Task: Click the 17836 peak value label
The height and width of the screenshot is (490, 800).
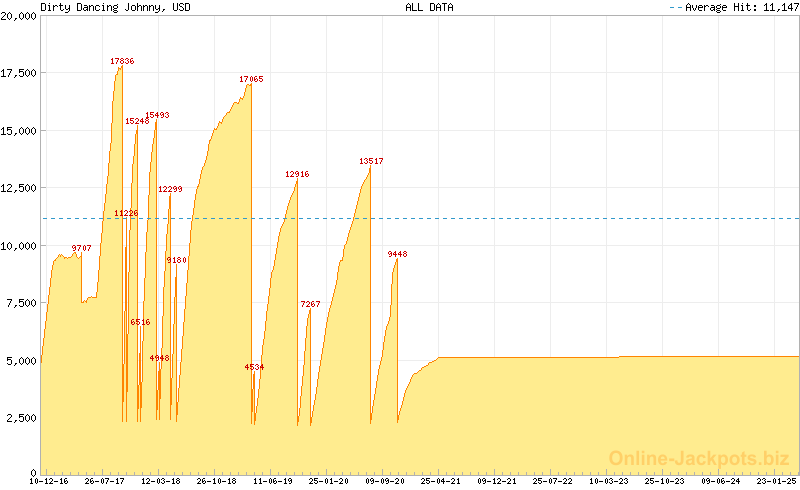Action: click(x=122, y=61)
